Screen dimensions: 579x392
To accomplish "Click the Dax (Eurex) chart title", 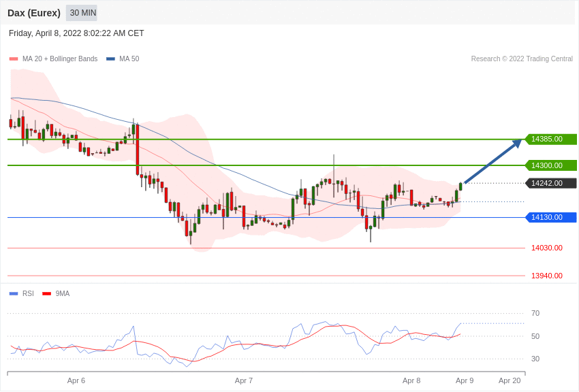I will click(34, 13).
